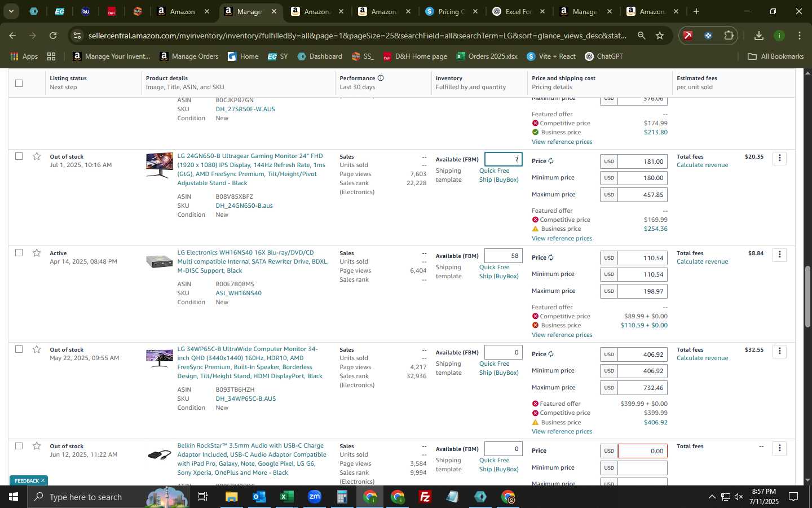
Task: Open the tab search dropdown arrow in Chrome
Action: click(11, 11)
